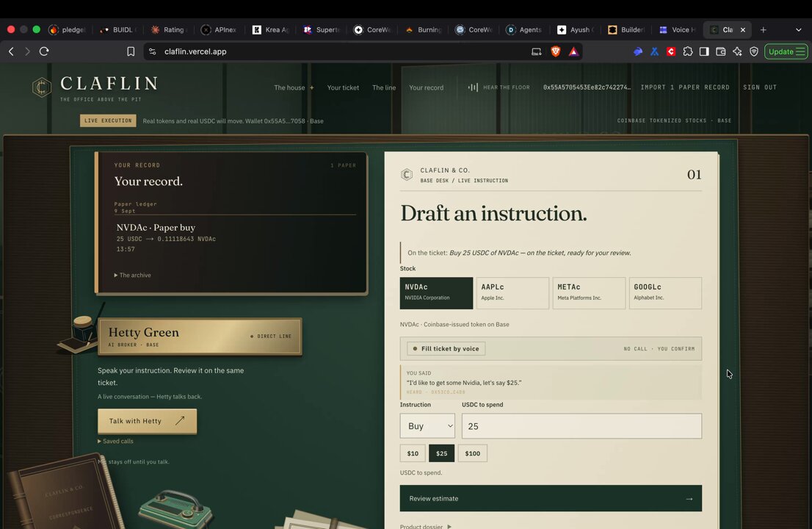Close the Claflin browser tab

pyautogui.click(x=742, y=29)
